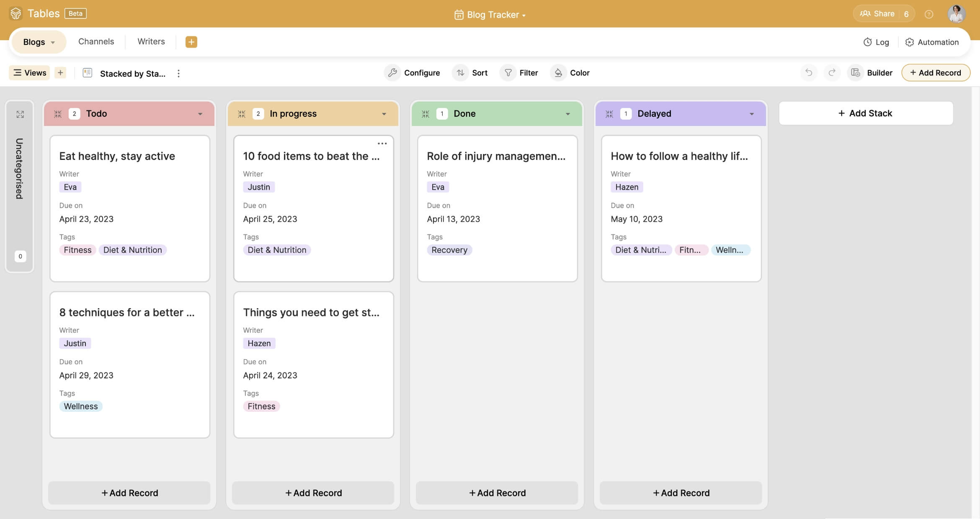
Task: Click the redo arrow icon
Action: [x=832, y=73]
